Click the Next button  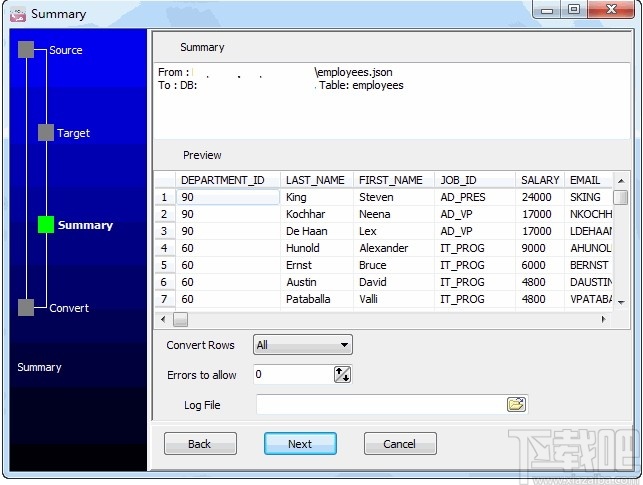pyautogui.click(x=300, y=444)
